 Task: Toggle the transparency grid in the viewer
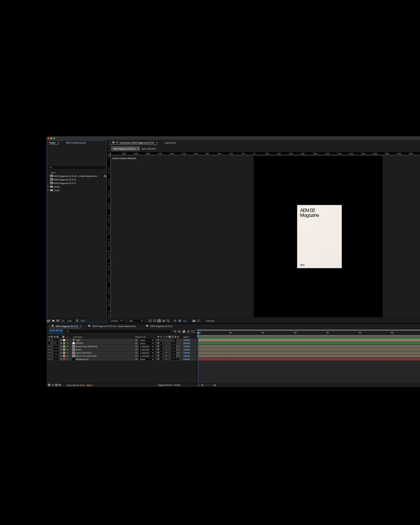point(154,321)
